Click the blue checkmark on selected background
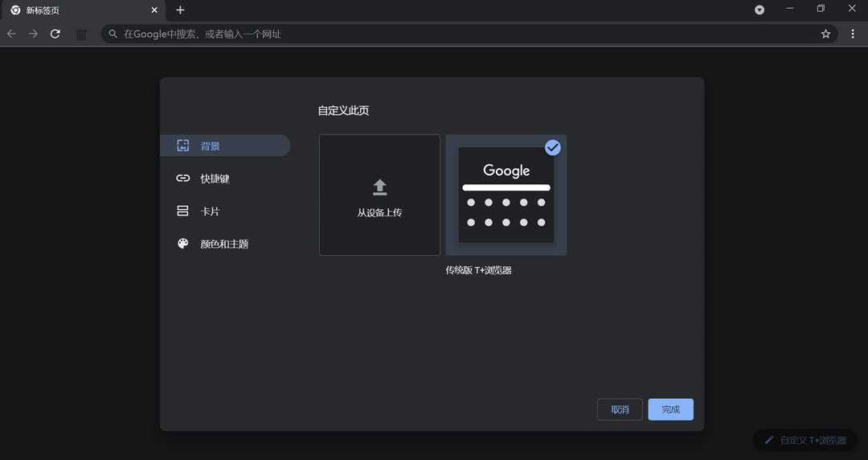This screenshot has width=868, height=460. 552,147
